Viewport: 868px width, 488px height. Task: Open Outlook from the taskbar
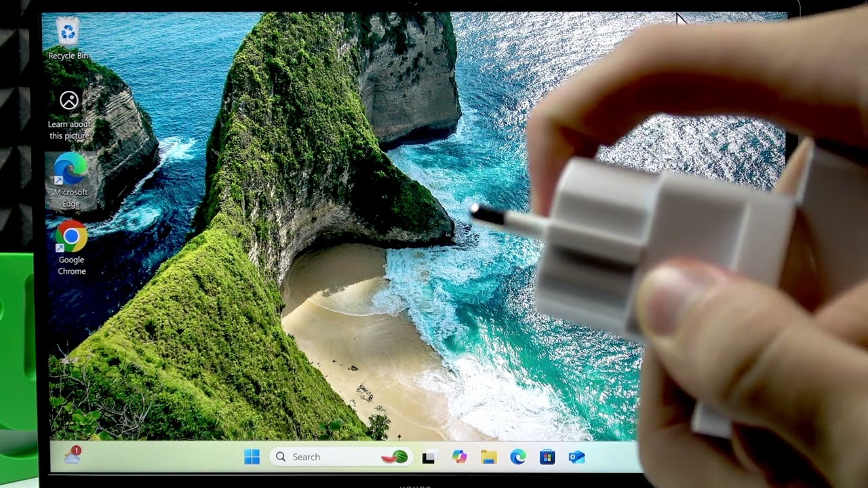(576, 457)
